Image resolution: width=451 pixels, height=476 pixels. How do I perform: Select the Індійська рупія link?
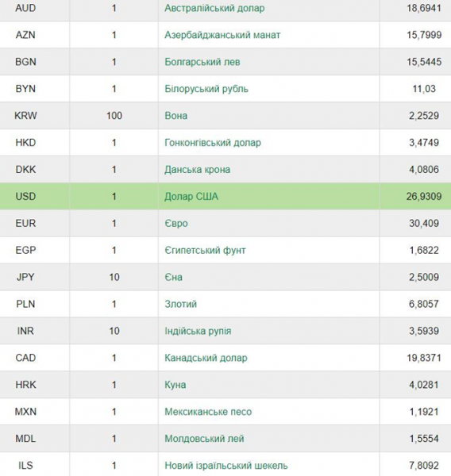[198, 331]
